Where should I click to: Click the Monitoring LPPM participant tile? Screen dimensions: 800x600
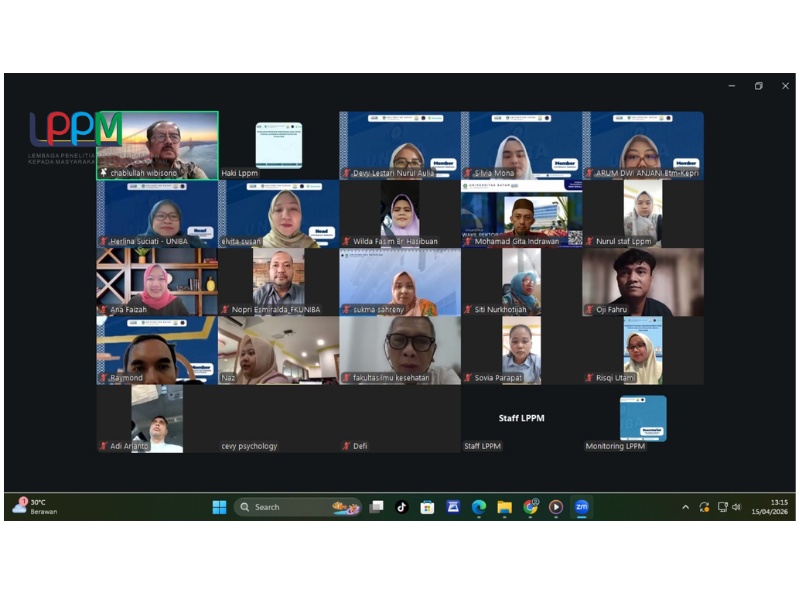[643, 419]
